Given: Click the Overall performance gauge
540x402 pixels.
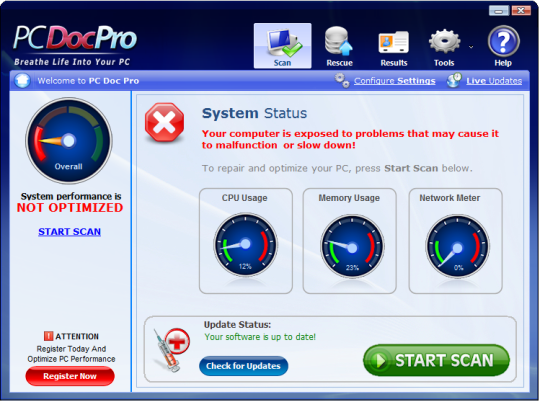Looking at the screenshot, I should [69, 141].
